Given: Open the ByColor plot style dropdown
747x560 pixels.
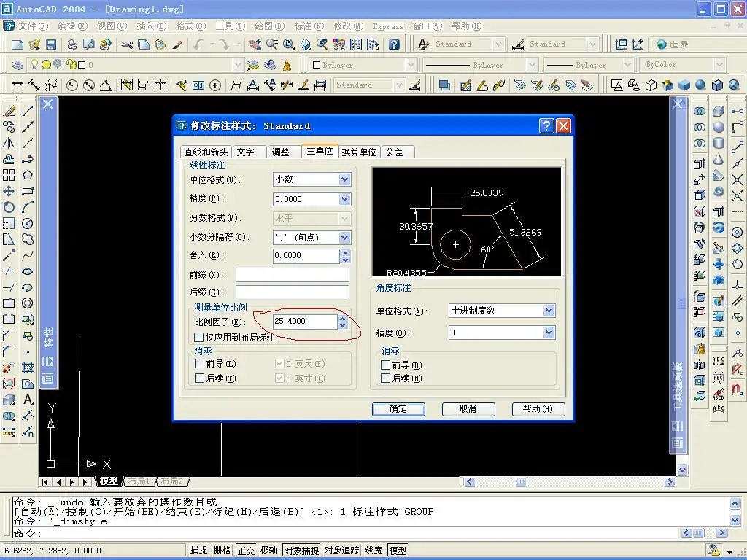Looking at the screenshot, I should (719, 65).
